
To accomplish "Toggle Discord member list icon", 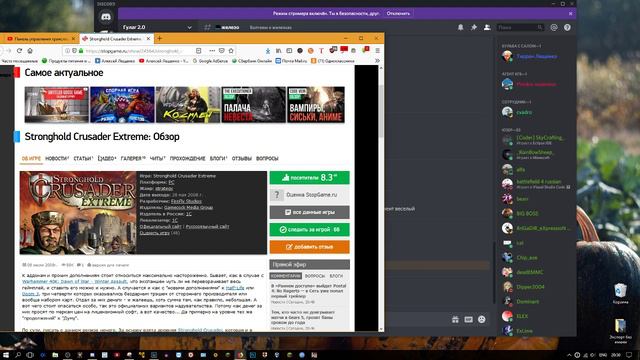I will point(487,27).
